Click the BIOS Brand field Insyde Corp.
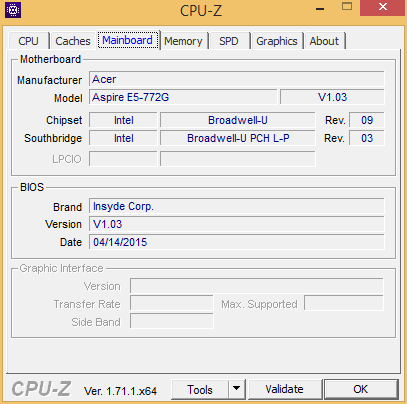The width and height of the screenshot is (407, 404). (237, 206)
